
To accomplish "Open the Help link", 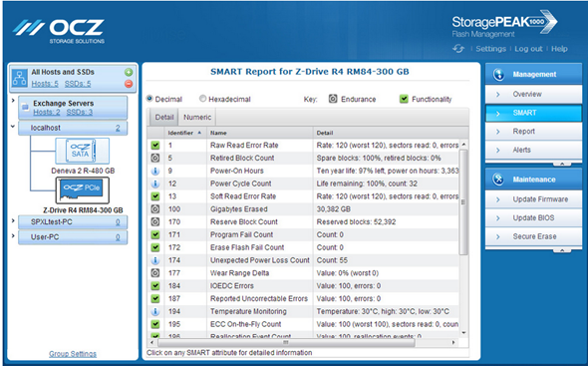I will 559,49.
